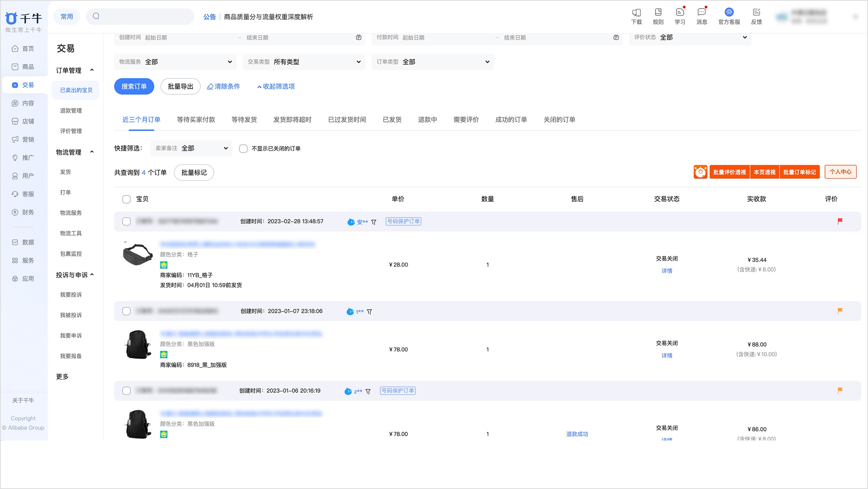The image size is (868, 489).
Task: Click the 搜索订单 button
Action: (134, 86)
